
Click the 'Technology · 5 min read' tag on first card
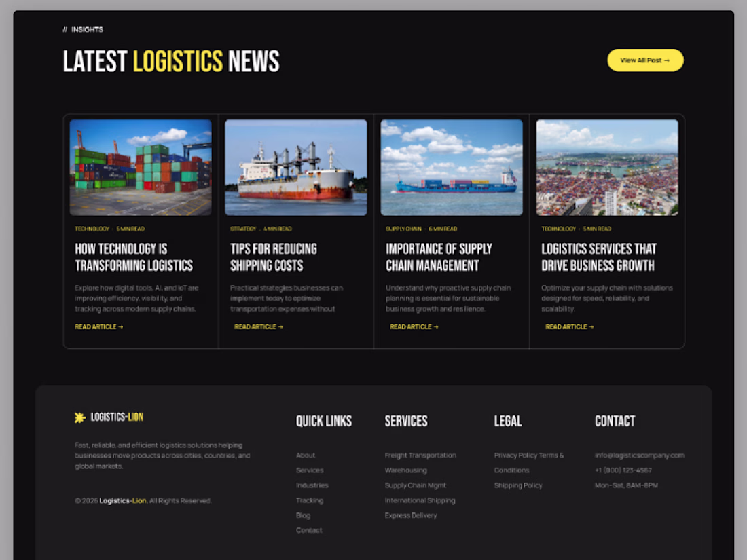tap(109, 229)
